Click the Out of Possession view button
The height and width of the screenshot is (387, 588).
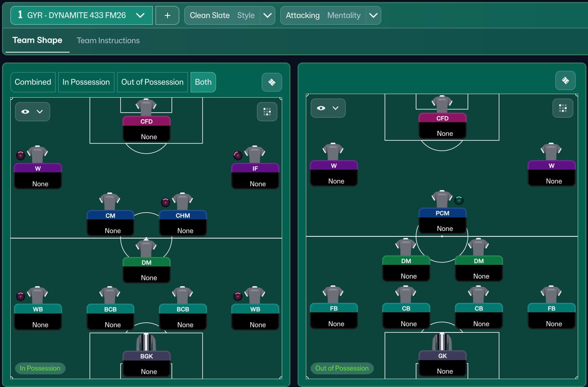tap(152, 82)
